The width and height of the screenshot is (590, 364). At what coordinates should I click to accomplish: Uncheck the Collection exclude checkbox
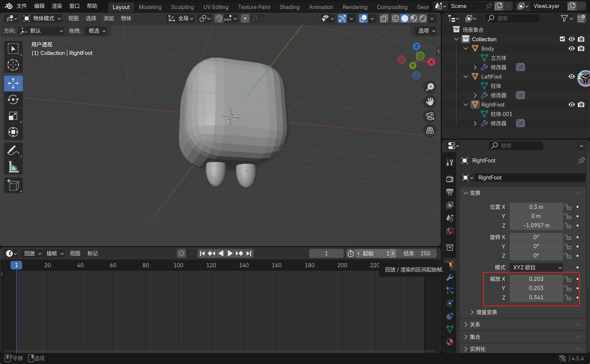coord(562,39)
